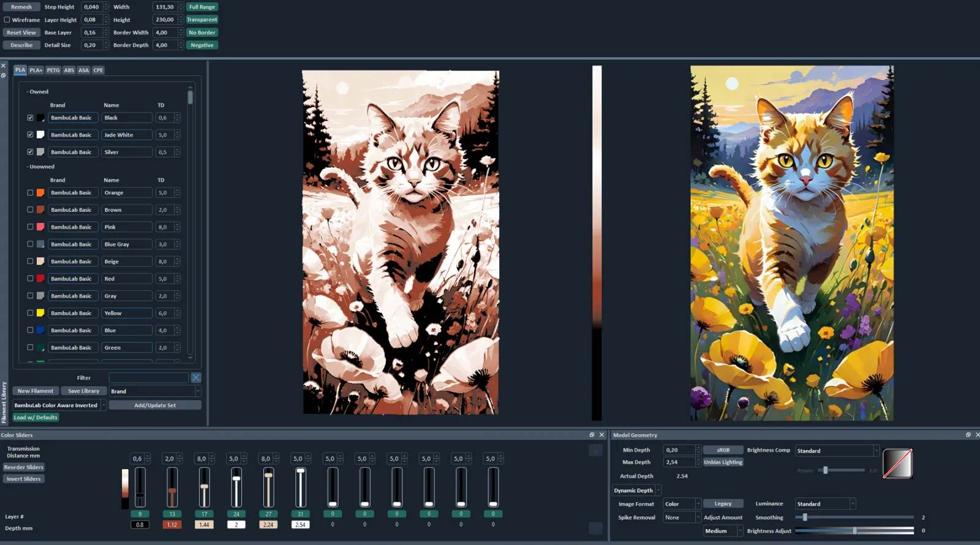Click the brightness curve preview icon

coord(897,464)
